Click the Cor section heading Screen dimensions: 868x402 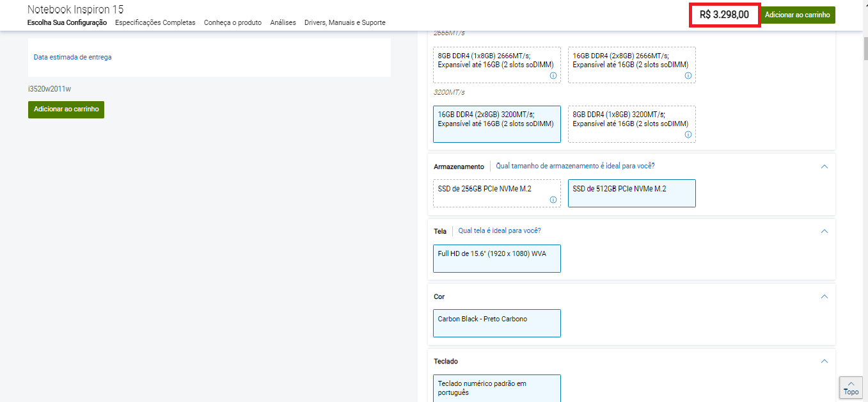click(439, 296)
